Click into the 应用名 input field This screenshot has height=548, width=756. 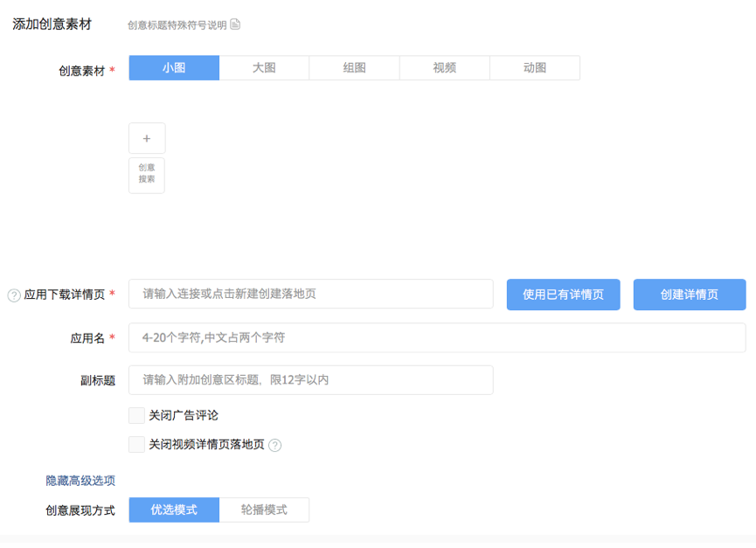click(437, 337)
